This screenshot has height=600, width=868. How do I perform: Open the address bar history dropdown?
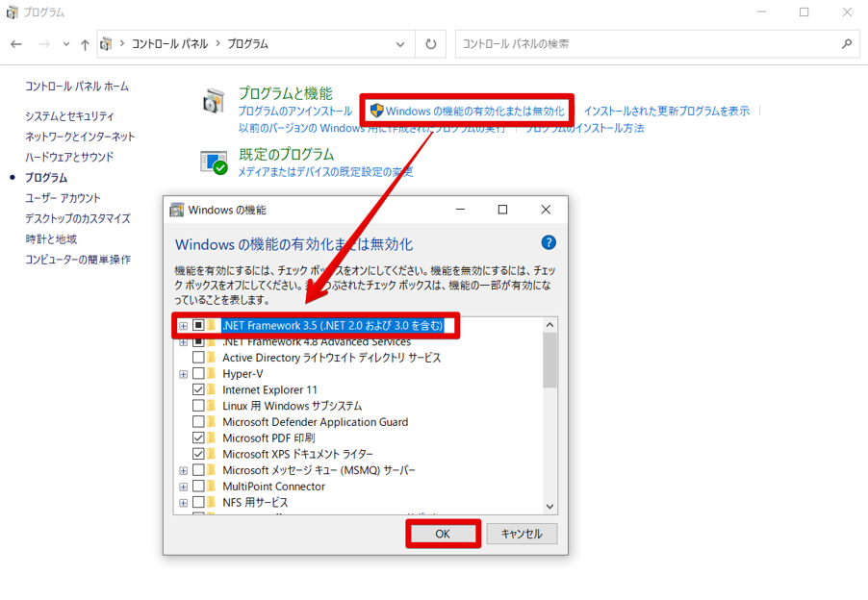pos(400,44)
